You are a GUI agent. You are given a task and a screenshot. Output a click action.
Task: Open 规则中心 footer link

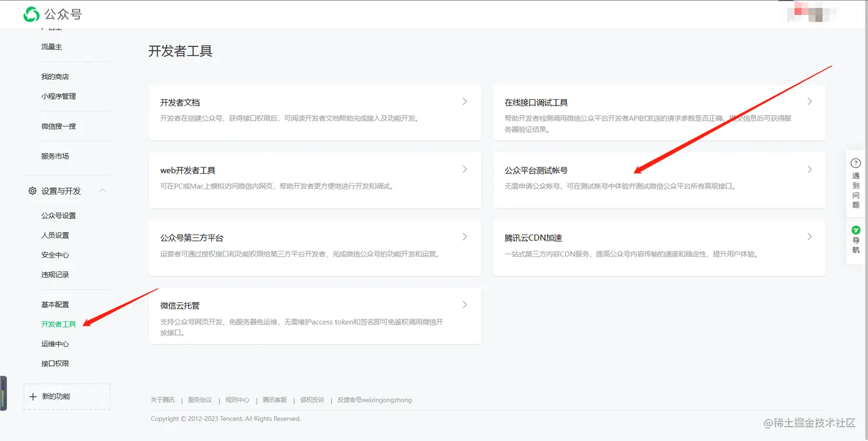tap(237, 400)
